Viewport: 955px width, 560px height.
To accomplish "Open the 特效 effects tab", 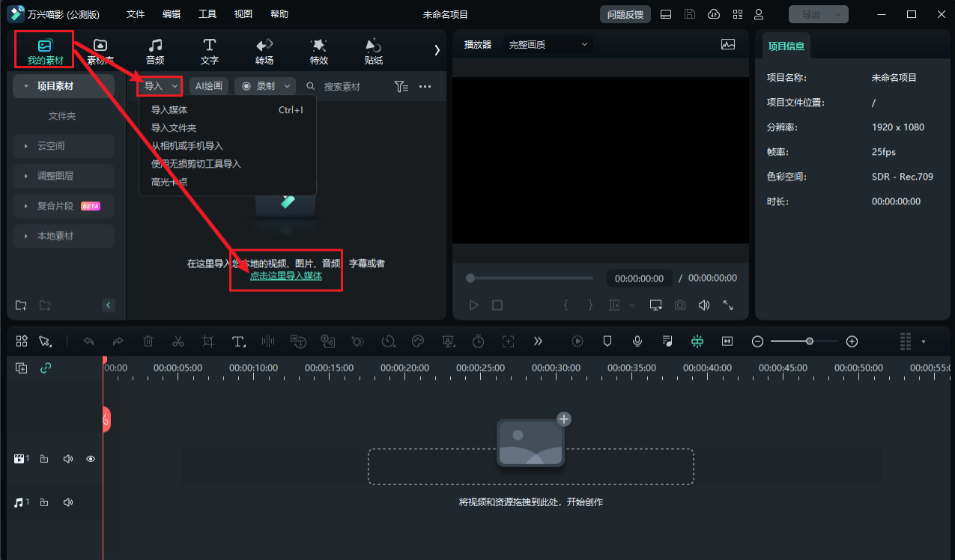I will [x=319, y=52].
